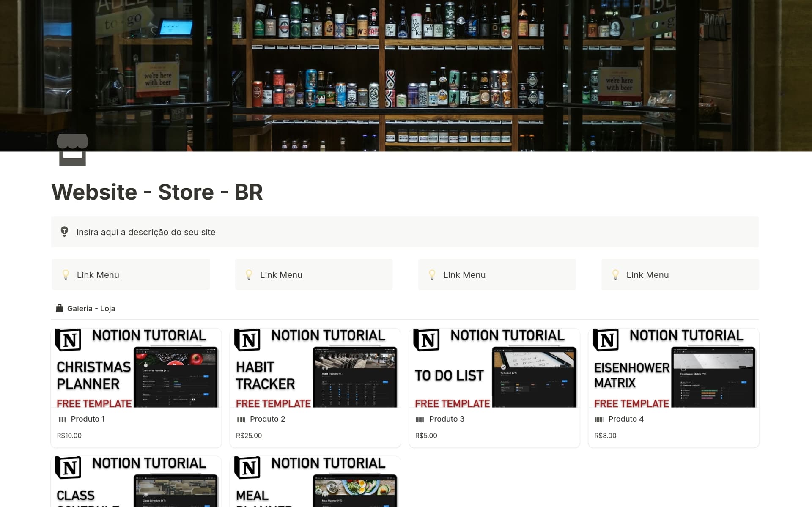The height and width of the screenshot is (507, 812).
Task: Click the lightbulb icon in the third Link Menu
Action: (x=432, y=274)
